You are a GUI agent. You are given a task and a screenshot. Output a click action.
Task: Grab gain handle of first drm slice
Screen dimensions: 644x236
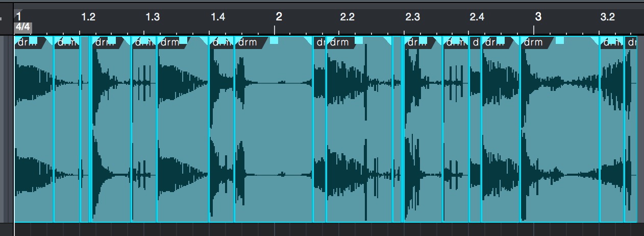[x=33, y=40]
